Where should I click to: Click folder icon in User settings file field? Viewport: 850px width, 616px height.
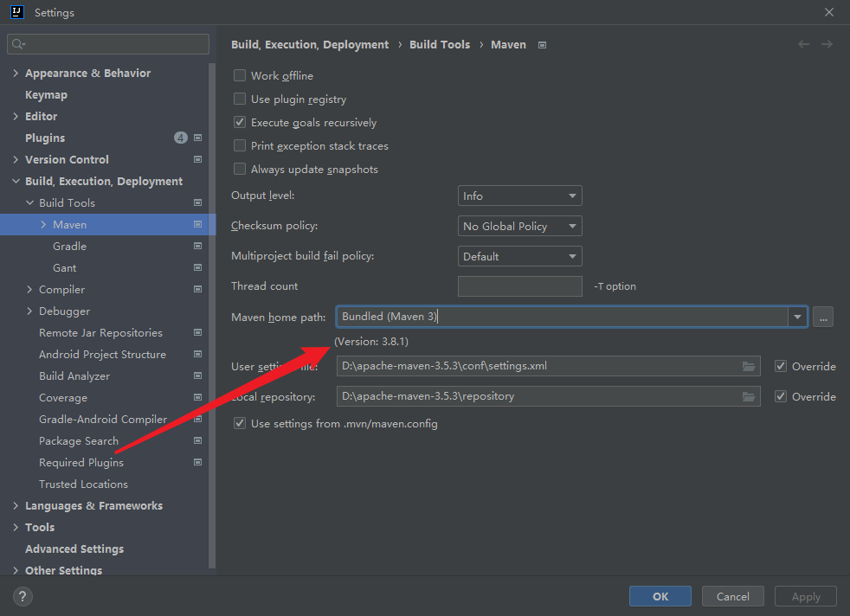tap(749, 366)
